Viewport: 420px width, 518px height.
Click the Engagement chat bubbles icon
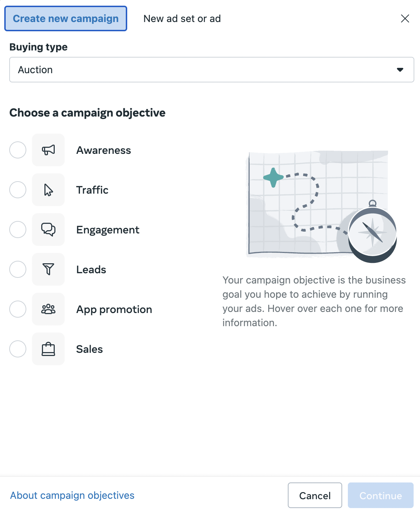pyautogui.click(x=48, y=230)
